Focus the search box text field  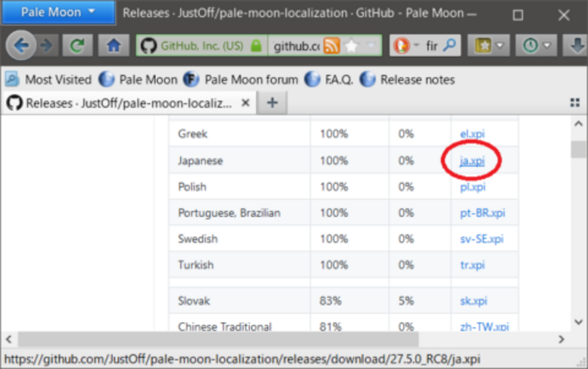pos(432,46)
